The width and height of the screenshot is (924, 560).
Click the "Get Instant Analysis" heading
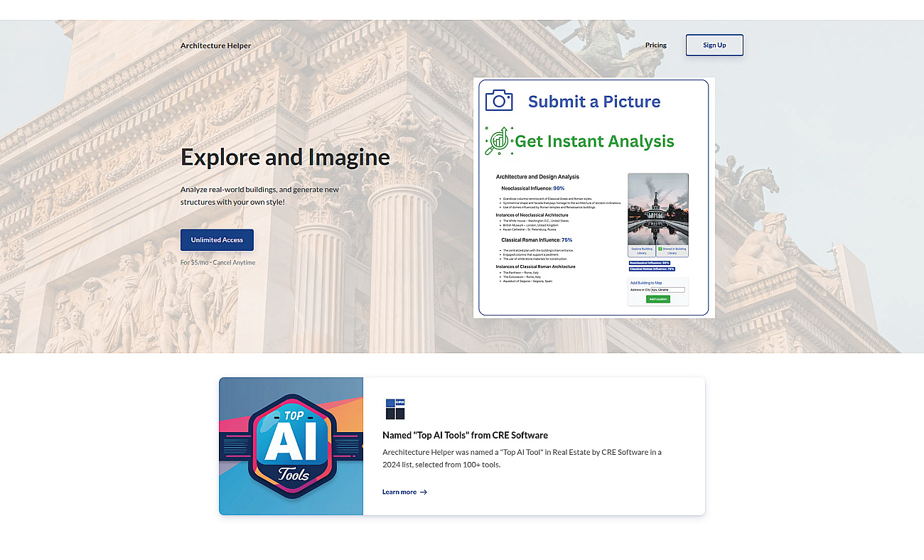(594, 141)
